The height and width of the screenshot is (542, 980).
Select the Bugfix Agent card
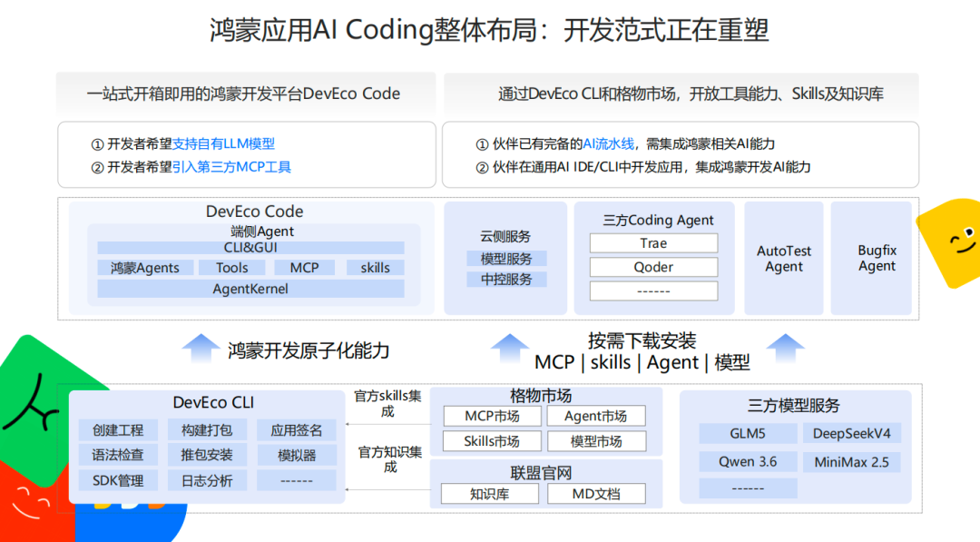click(871, 258)
